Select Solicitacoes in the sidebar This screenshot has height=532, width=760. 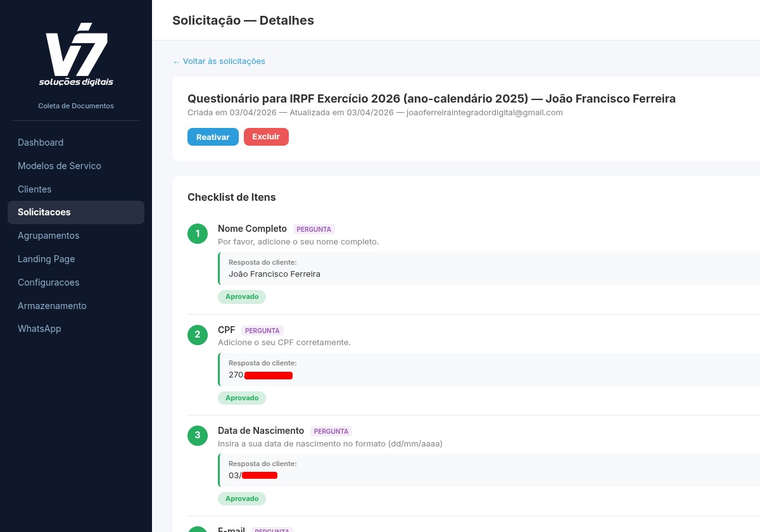tap(76, 212)
